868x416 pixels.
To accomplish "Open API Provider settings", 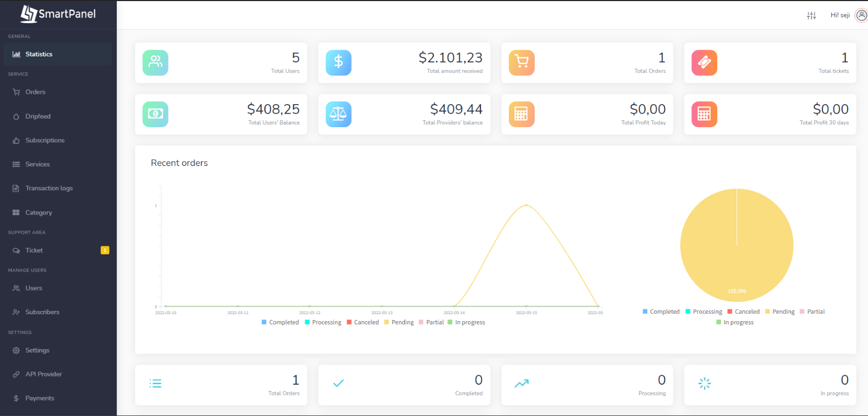I will (43, 374).
